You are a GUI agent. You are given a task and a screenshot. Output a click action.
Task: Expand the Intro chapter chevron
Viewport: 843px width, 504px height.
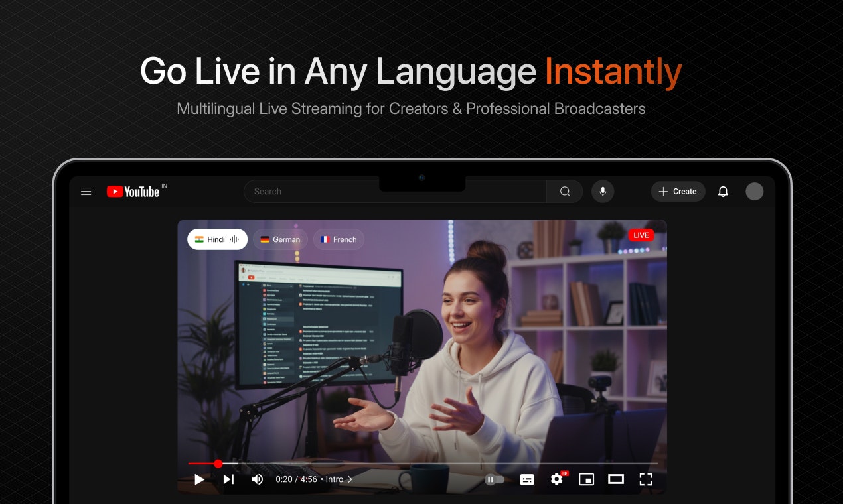[x=350, y=479]
